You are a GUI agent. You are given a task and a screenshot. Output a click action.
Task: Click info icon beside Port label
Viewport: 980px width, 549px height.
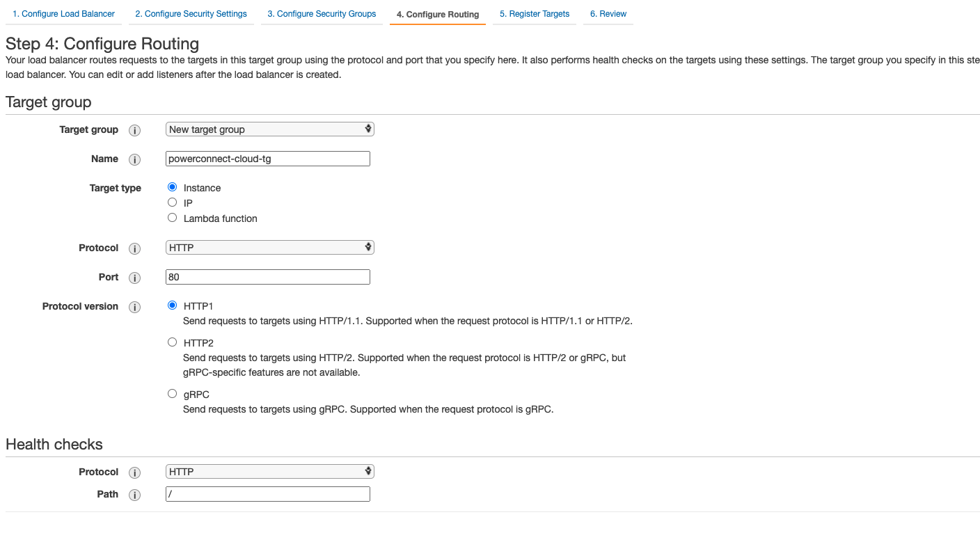pos(135,278)
